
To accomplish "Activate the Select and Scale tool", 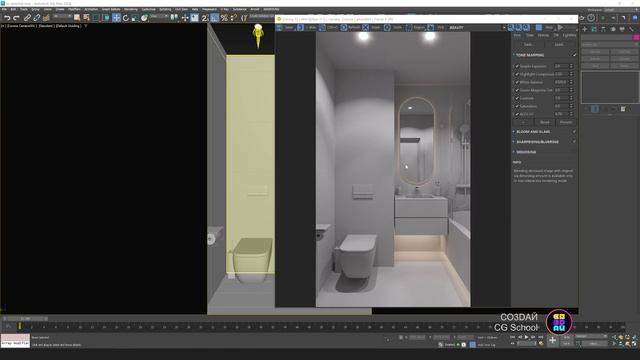I will point(135,18).
